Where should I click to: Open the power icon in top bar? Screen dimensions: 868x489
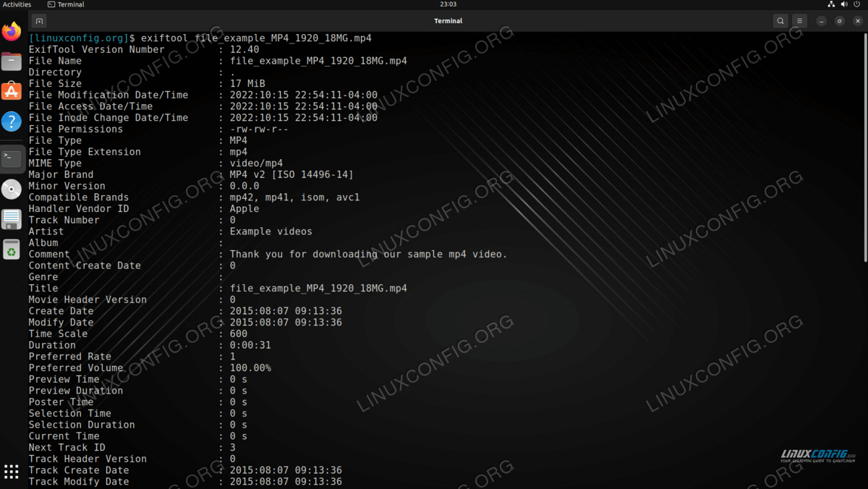857,4
